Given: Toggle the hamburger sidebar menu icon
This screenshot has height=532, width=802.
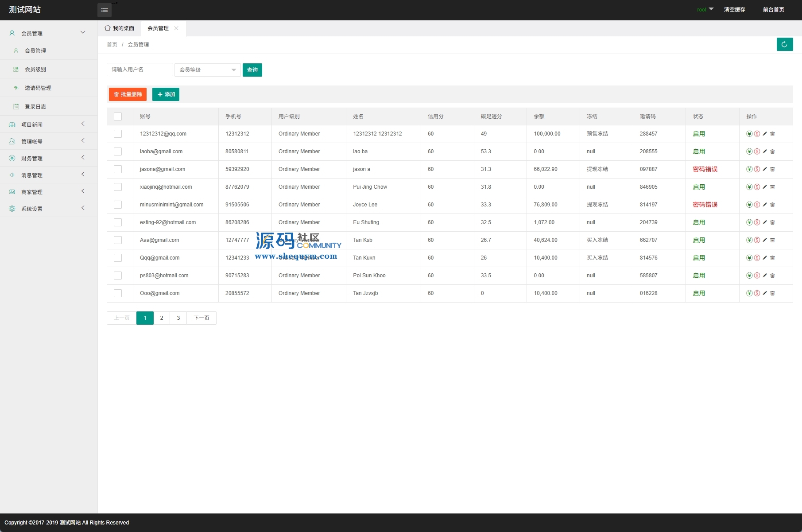Looking at the screenshot, I should [105, 10].
